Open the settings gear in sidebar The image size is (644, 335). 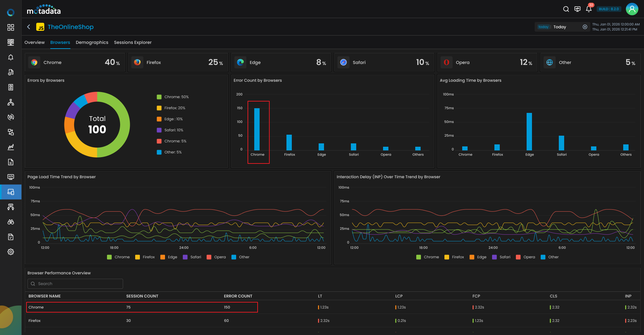point(11,252)
